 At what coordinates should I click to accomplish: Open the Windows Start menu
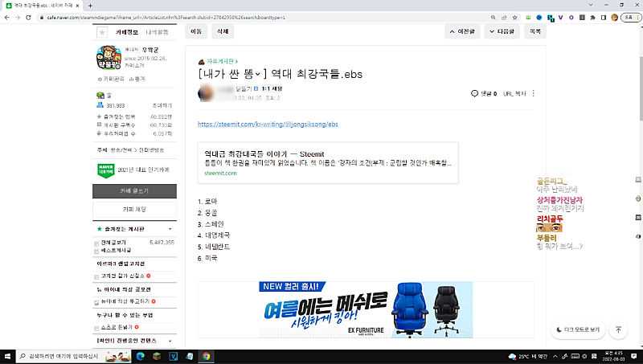(7, 357)
